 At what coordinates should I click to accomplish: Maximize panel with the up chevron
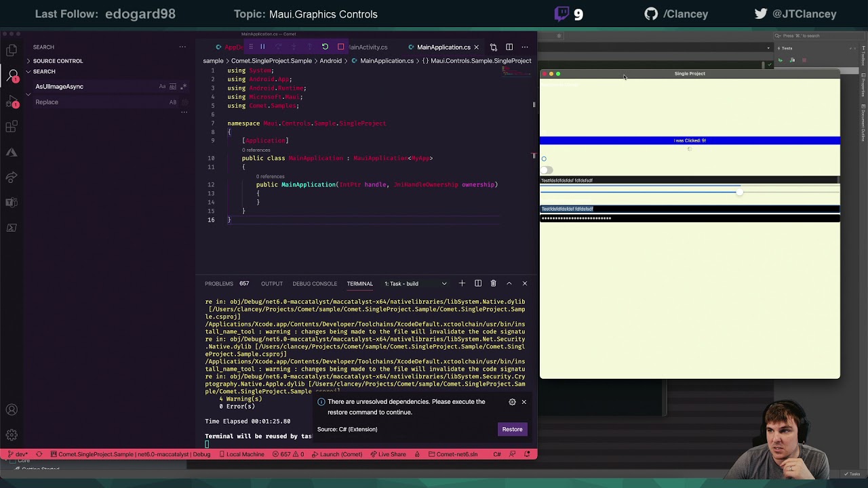509,283
